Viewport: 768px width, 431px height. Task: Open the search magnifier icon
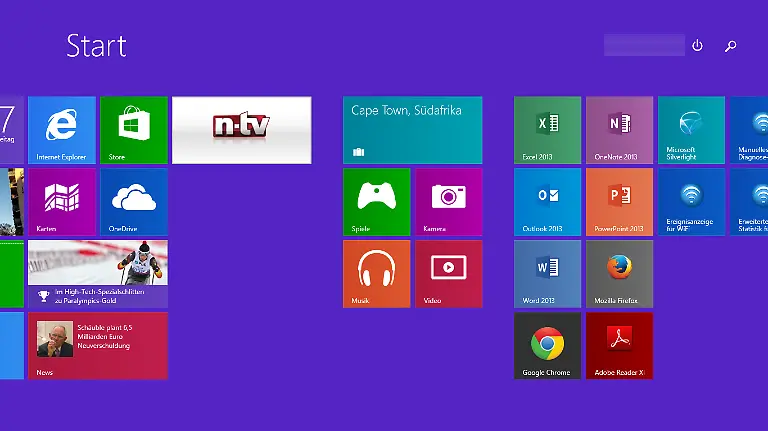point(731,46)
